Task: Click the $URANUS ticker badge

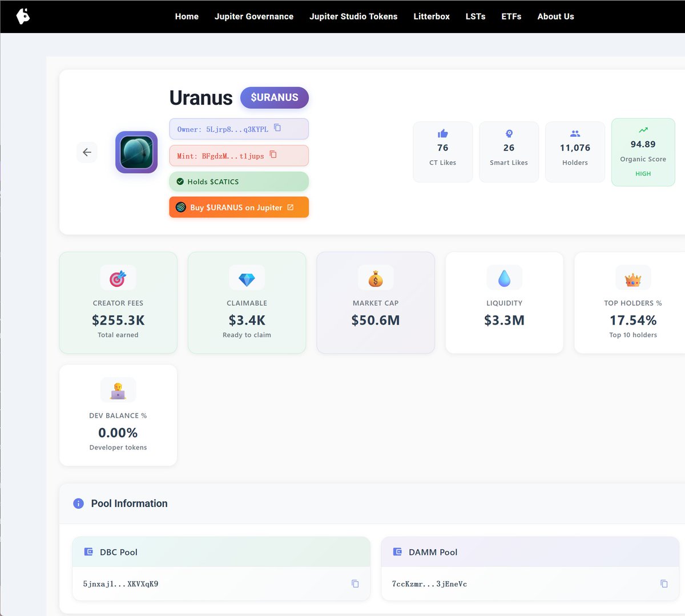Action: click(275, 98)
